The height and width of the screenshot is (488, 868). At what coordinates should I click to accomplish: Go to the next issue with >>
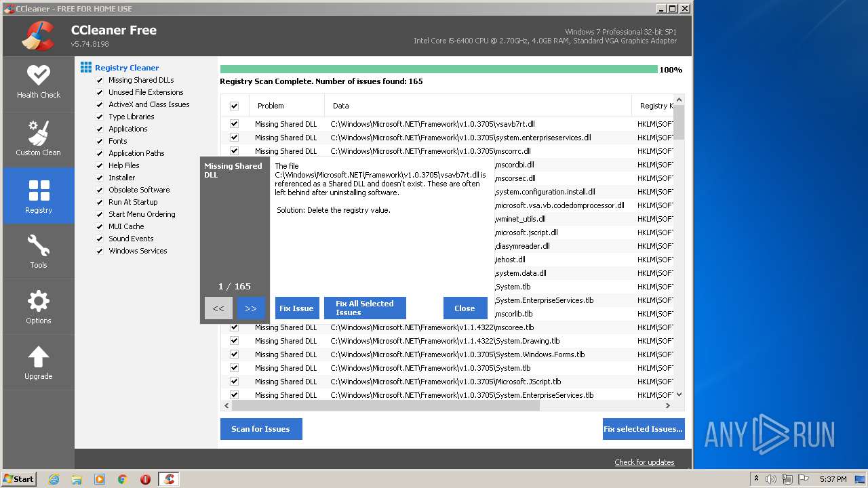pos(251,308)
